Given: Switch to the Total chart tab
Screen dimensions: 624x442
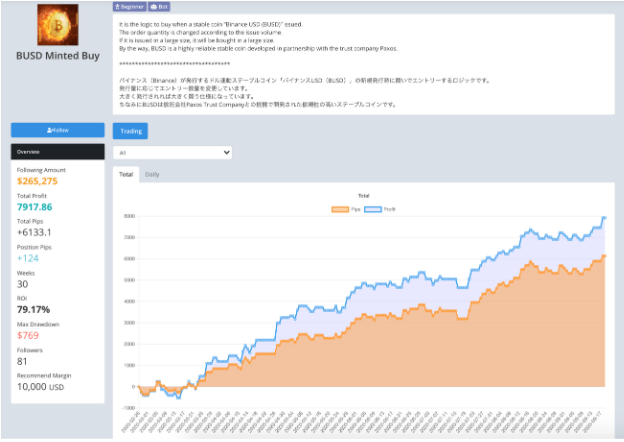Looking at the screenshot, I should [x=126, y=174].
